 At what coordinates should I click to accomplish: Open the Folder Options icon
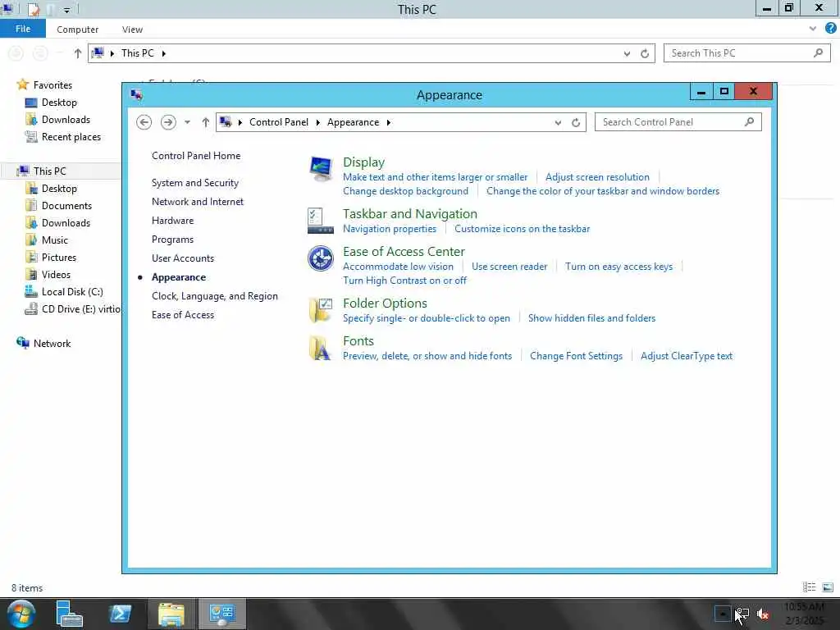click(321, 310)
